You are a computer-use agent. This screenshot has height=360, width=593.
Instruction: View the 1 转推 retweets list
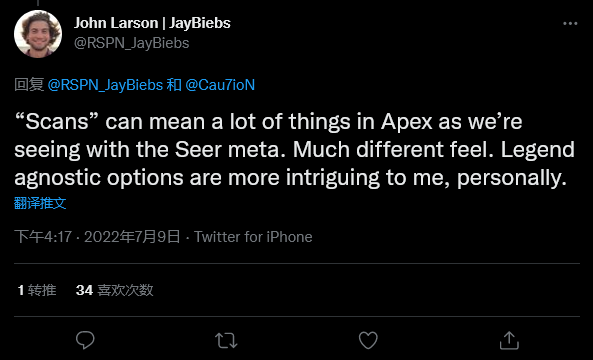(37, 290)
